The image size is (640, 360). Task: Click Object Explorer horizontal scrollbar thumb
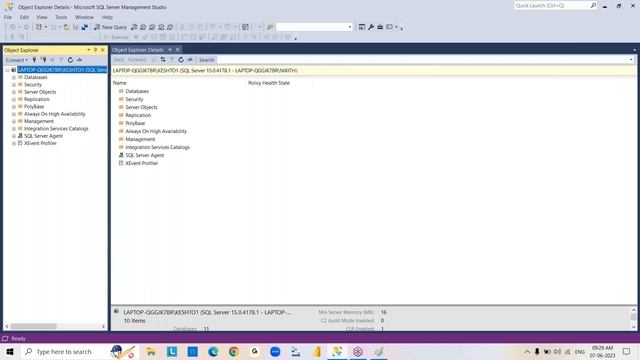[33, 326]
